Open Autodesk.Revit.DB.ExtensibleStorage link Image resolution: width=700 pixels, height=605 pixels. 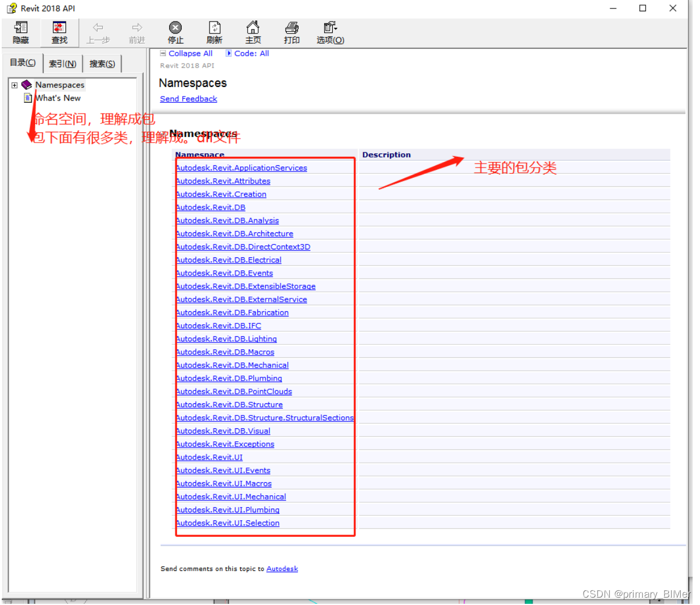[245, 286]
